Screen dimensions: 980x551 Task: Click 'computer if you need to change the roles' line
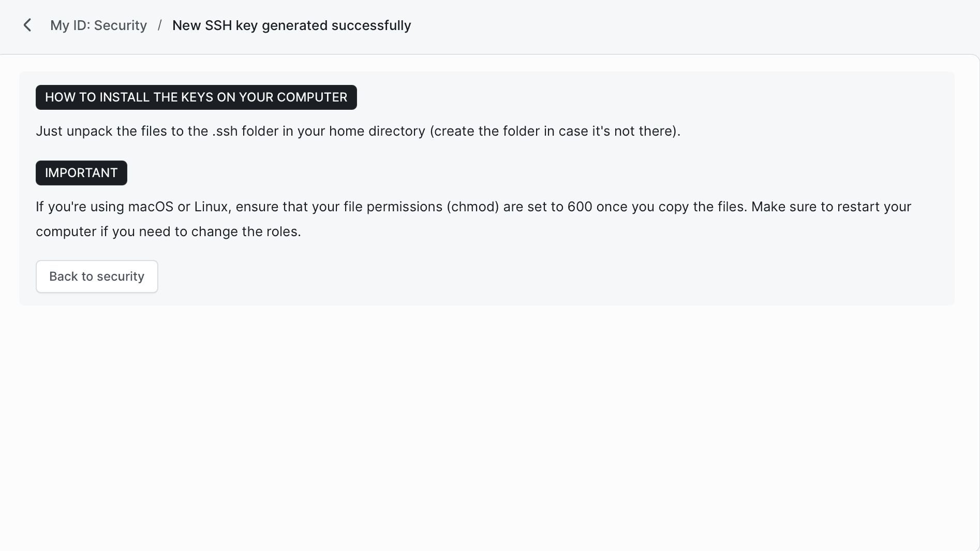click(168, 231)
